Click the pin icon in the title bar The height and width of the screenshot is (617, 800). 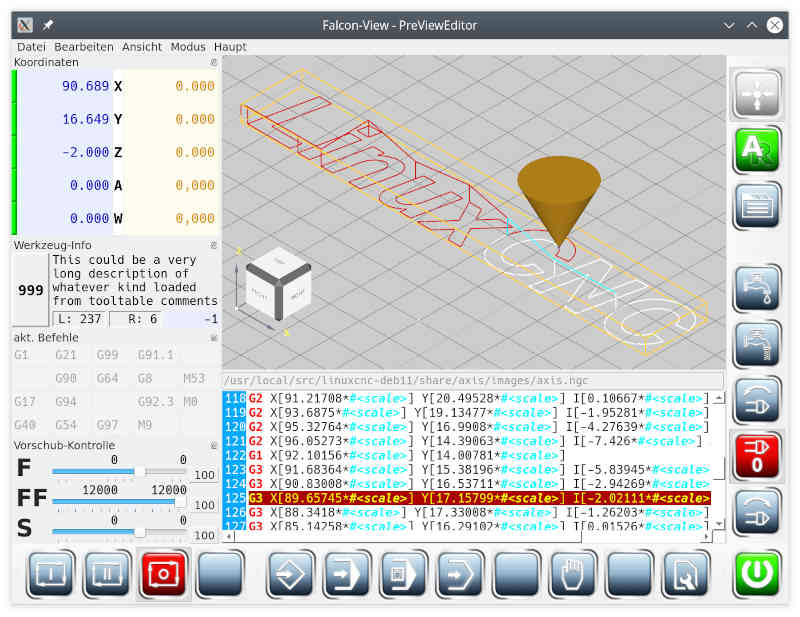(48, 24)
